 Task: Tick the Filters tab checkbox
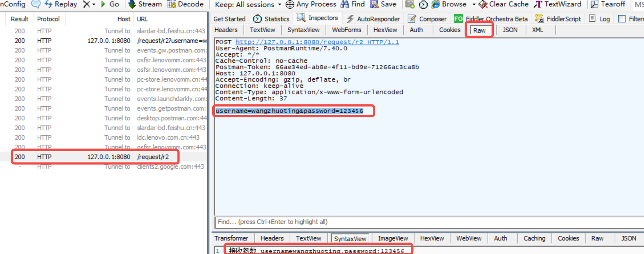(622, 19)
